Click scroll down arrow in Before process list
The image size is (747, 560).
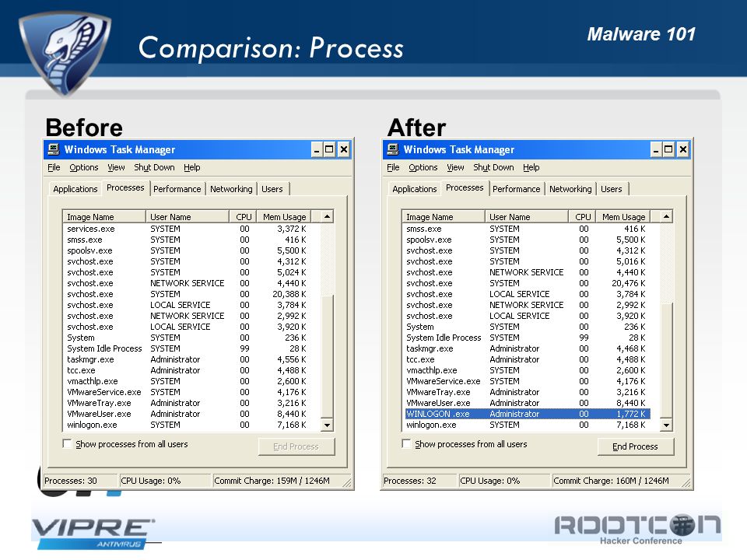click(x=328, y=425)
